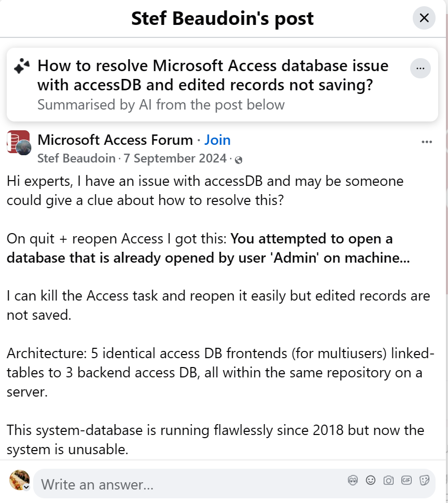Insert an avatar sticker in comment
Screen dimensions: 448x503
coord(353,481)
